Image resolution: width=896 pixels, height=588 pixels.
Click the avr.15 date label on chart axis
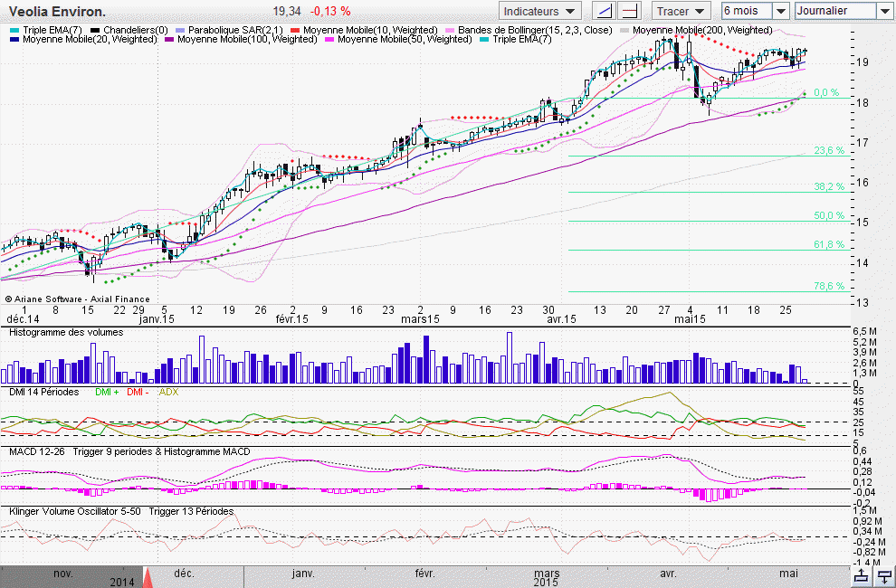[561, 319]
